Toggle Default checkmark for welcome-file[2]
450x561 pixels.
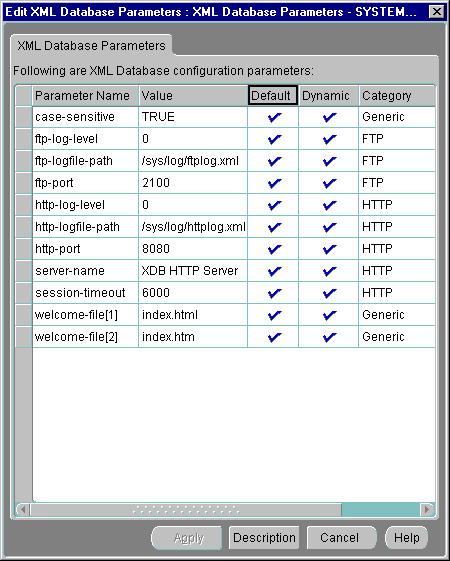point(274,337)
